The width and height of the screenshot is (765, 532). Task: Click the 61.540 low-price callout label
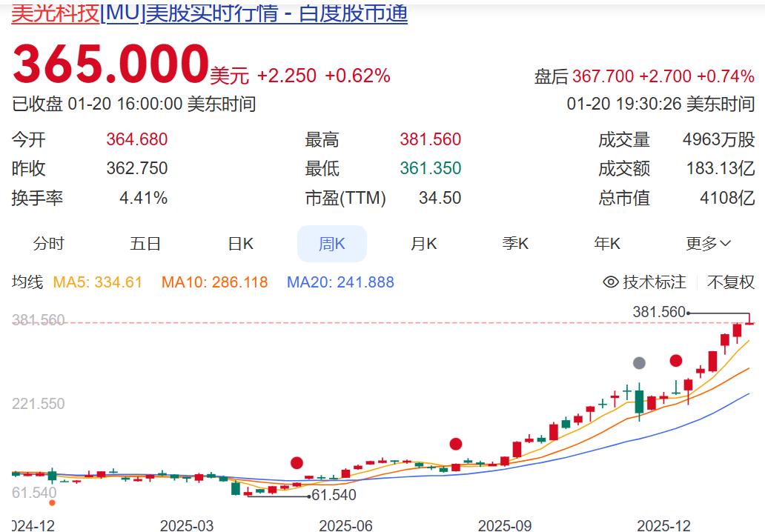pyautogui.click(x=334, y=495)
